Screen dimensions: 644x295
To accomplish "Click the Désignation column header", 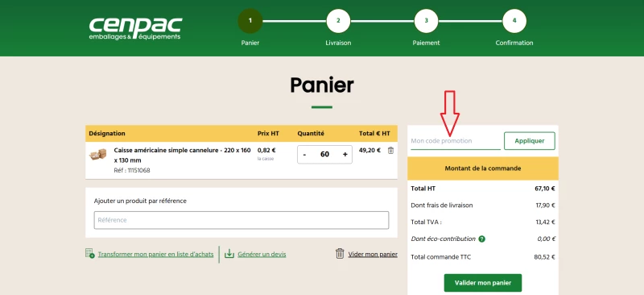I will pos(107,133).
